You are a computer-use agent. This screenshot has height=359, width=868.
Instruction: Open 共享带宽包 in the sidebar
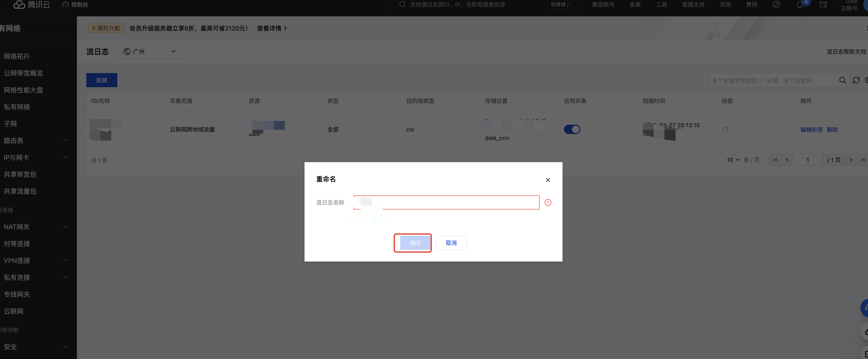[x=20, y=174]
